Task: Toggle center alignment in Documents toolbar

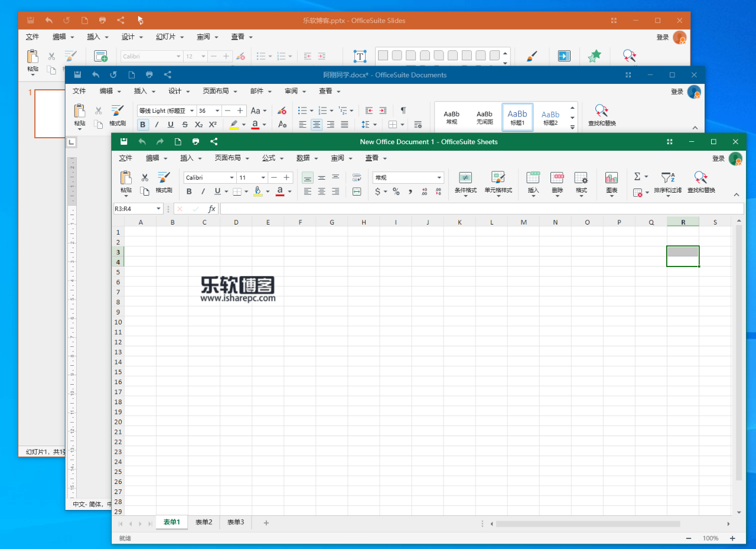Action: tap(317, 125)
